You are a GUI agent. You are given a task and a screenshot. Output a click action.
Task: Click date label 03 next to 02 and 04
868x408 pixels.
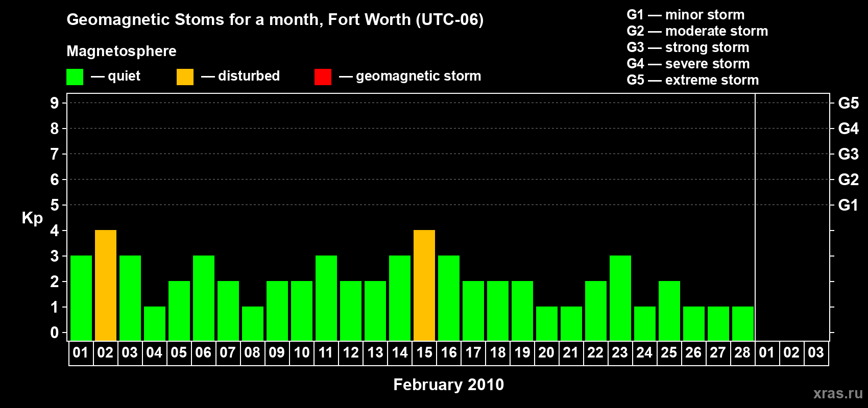[x=130, y=352]
